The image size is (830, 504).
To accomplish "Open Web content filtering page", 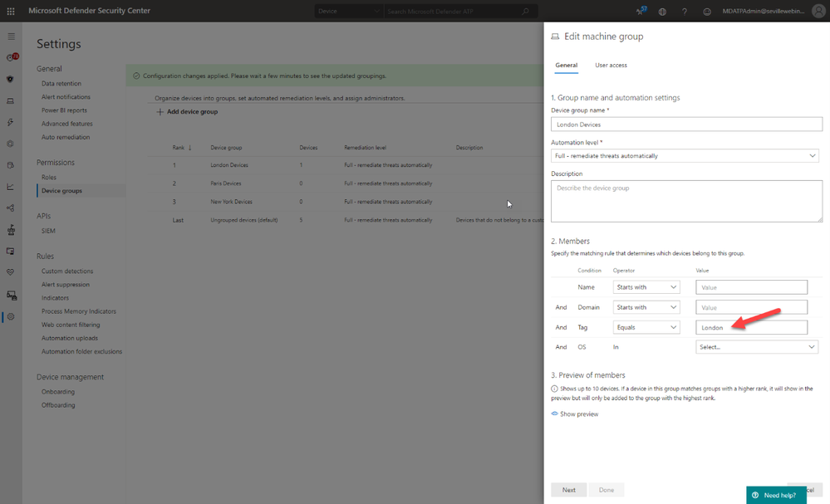I will [x=71, y=325].
